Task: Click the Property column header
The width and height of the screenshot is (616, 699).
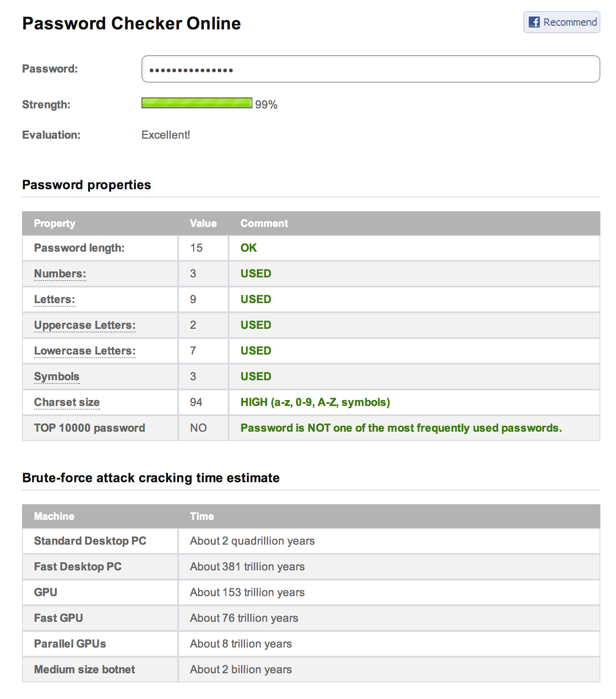Action: (55, 223)
